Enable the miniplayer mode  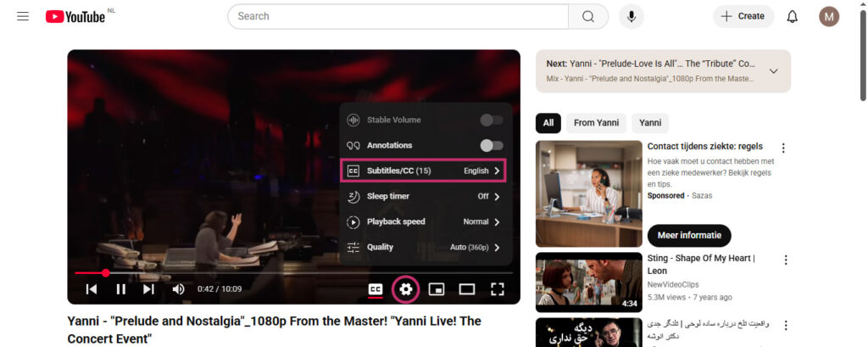pyautogui.click(x=437, y=289)
